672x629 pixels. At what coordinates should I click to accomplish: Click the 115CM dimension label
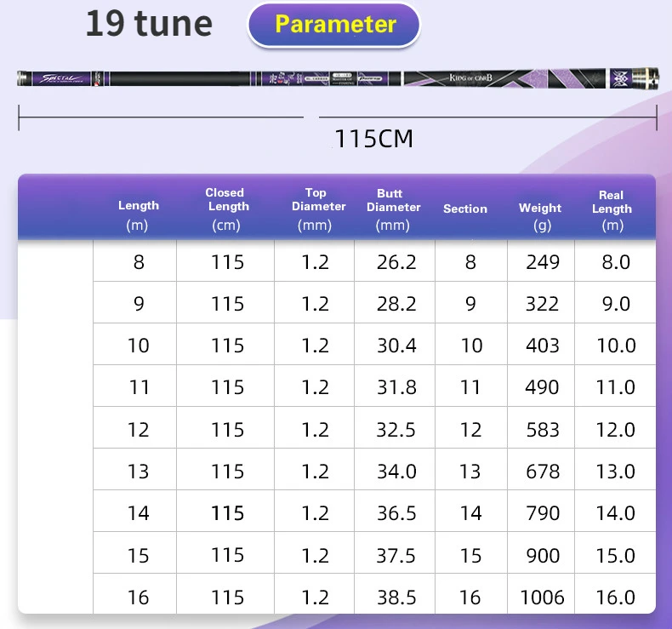(x=373, y=139)
